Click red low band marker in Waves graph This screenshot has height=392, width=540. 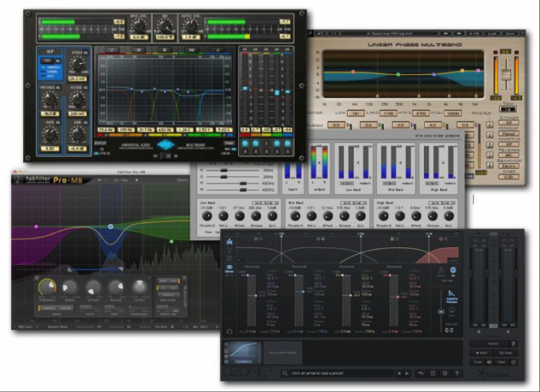point(353,72)
